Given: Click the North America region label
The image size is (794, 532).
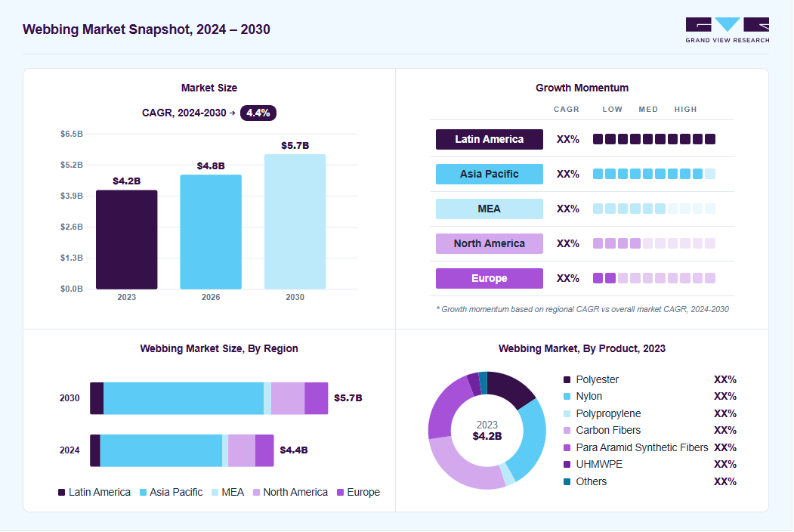Looking at the screenshot, I should [489, 243].
